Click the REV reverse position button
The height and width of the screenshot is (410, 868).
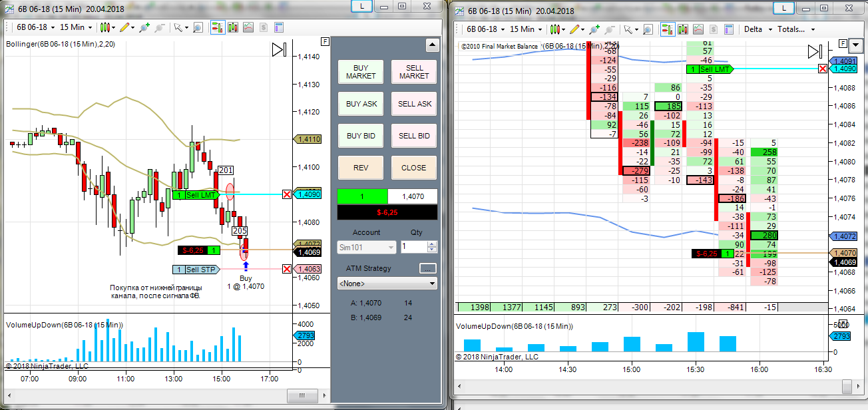361,168
